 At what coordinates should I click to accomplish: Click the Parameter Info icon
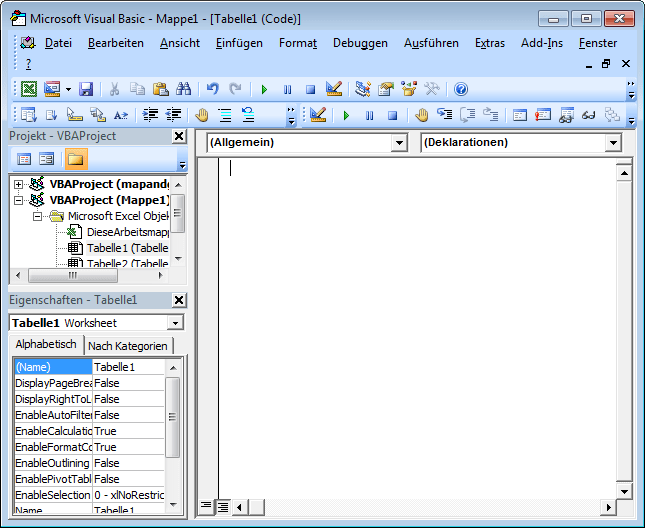(98, 115)
